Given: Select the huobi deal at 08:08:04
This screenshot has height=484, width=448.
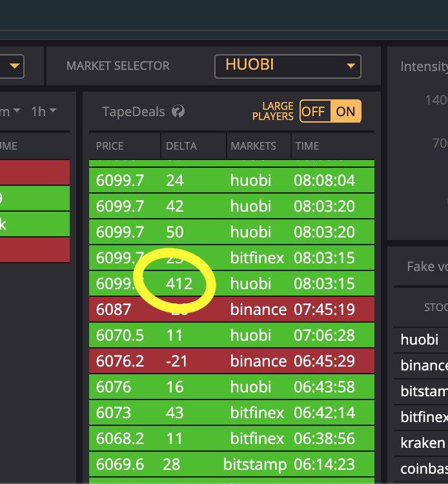Looking at the screenshot, I should pyautogui.click(x=232, y=180).
